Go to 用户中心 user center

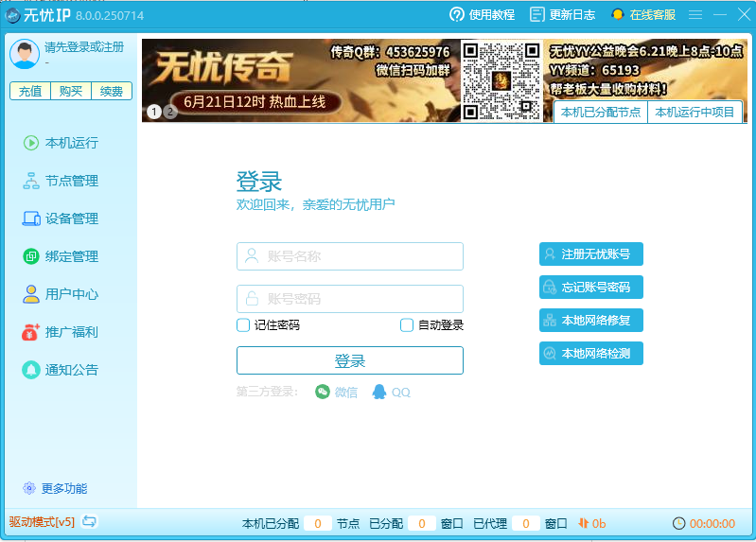click(x=61, y=294)
